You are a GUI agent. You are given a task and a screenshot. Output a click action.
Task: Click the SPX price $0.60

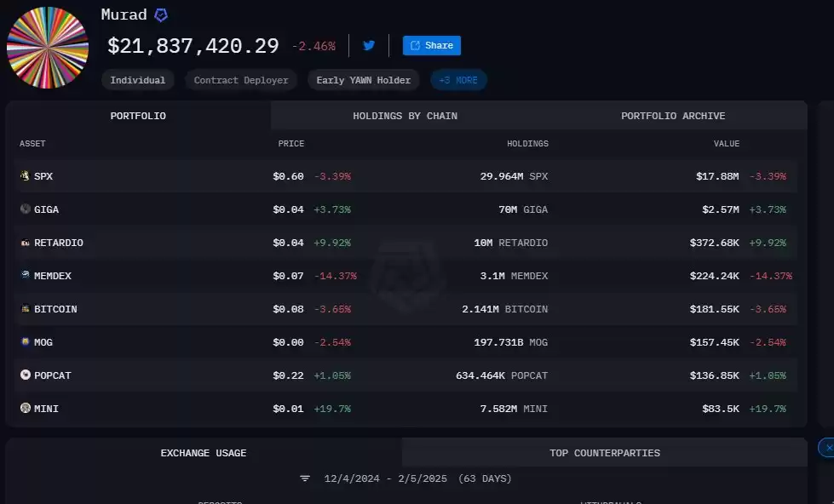[288, 176]
